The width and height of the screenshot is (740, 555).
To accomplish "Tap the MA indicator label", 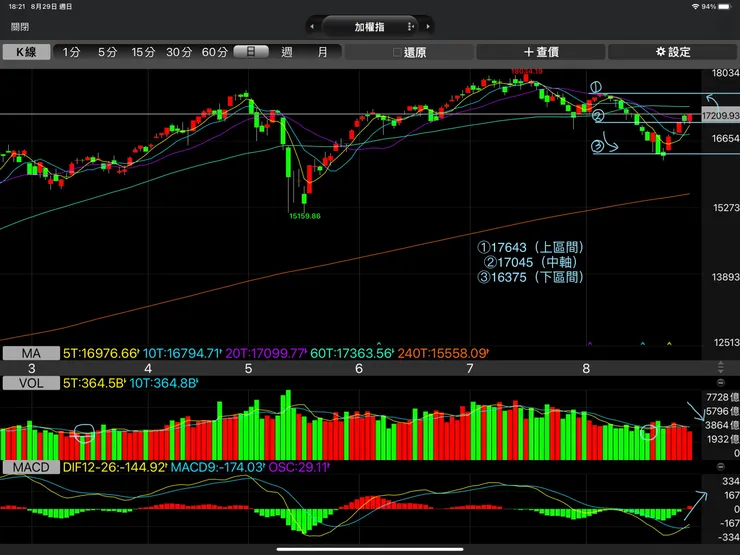I will click(x=31, y=353).
